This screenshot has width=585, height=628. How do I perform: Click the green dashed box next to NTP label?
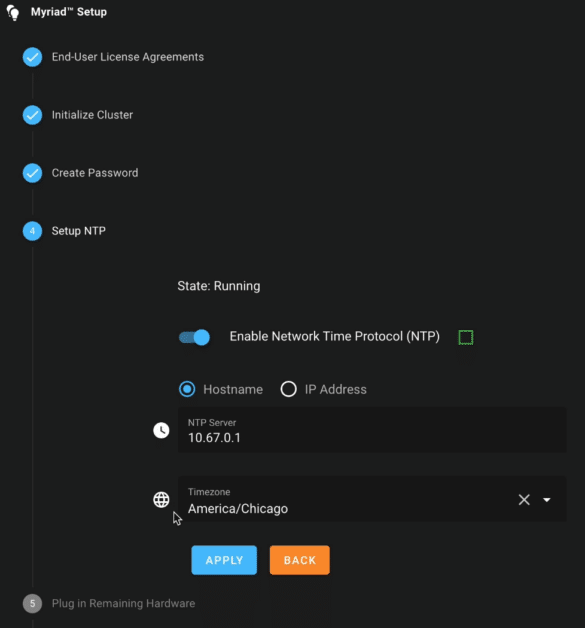(466, 337)
